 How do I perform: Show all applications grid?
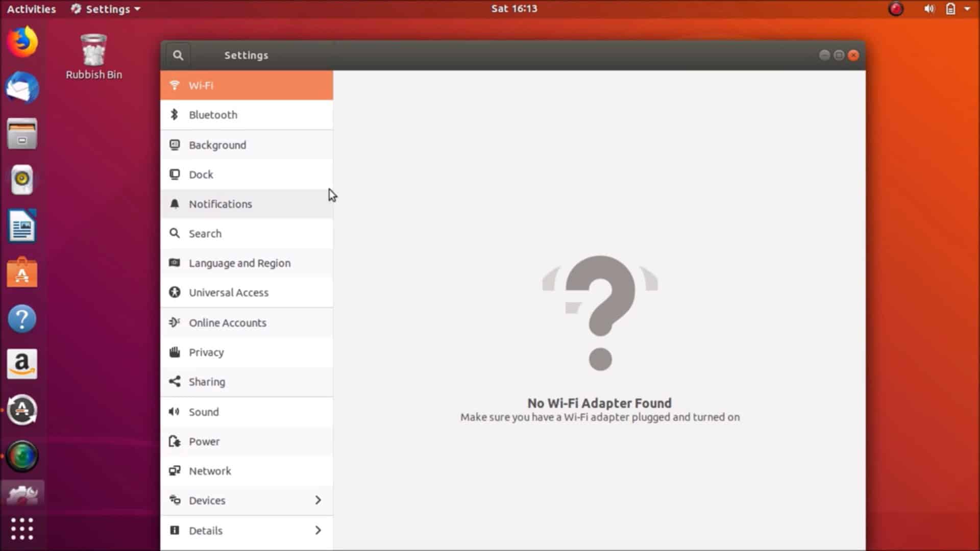(x=22, y=529)
